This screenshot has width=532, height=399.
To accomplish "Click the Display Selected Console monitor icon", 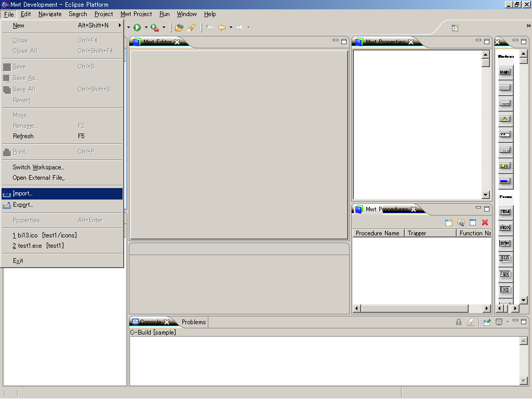I will (x=499, y=322).
